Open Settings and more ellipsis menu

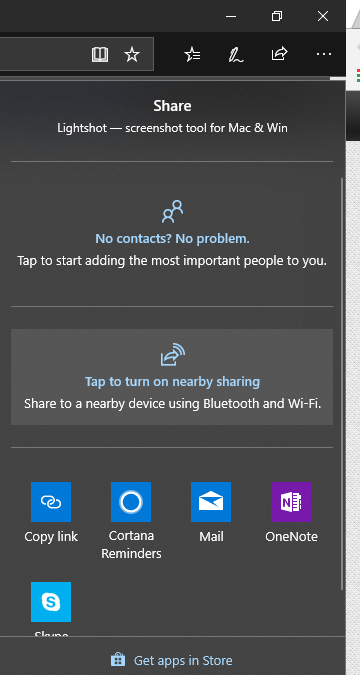pyautogui.click(x=324, y=54)
